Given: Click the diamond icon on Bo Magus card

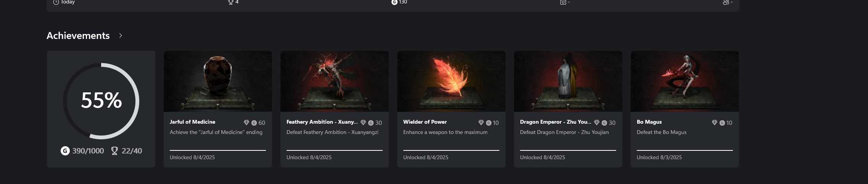Looking at the screenshot, I should [x=715, y=123].
